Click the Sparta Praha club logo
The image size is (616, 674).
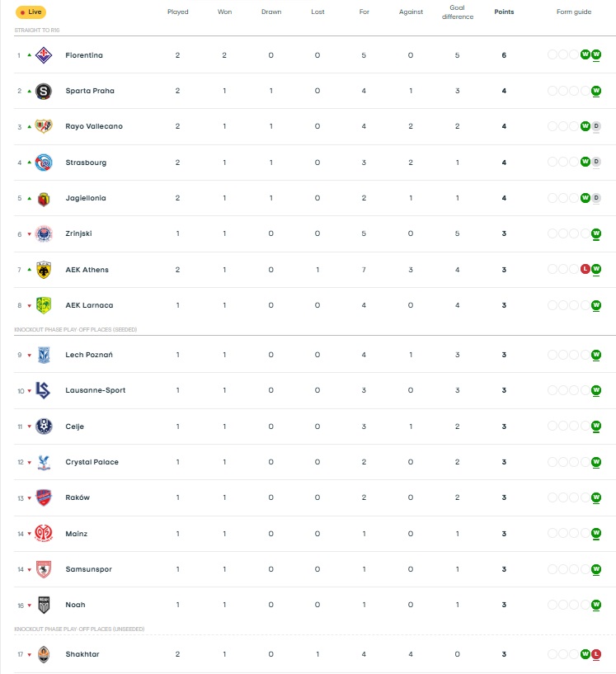point(44,91)
